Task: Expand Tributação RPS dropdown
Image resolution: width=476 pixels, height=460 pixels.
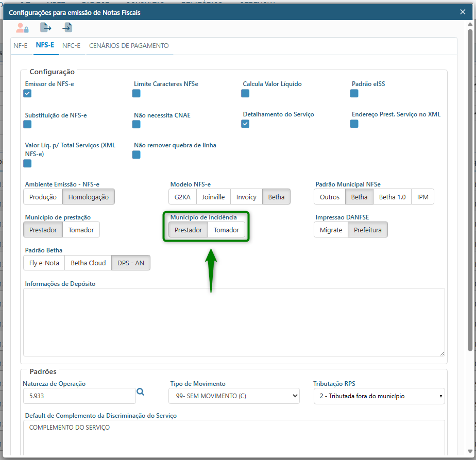Action: pyautogui.click(x=379, y=396)
